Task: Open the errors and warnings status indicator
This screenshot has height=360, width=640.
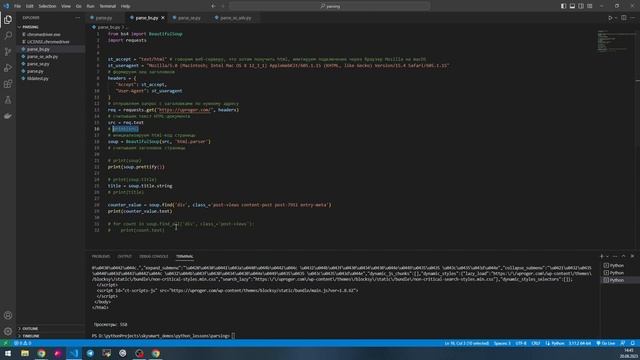Action: 23,343
